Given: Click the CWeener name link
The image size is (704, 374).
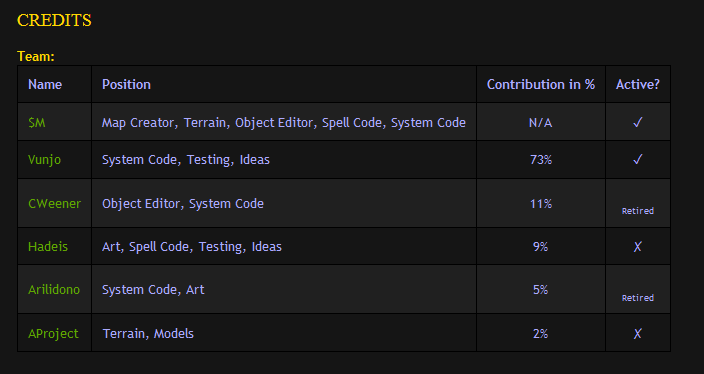Looking at the screenshot, I should point(54,204).
